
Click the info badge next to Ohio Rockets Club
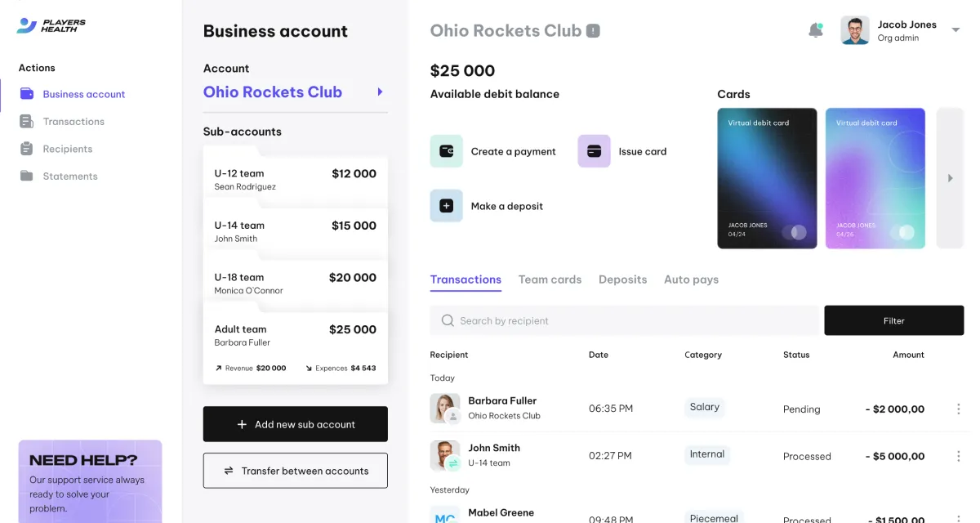point(592,30)
